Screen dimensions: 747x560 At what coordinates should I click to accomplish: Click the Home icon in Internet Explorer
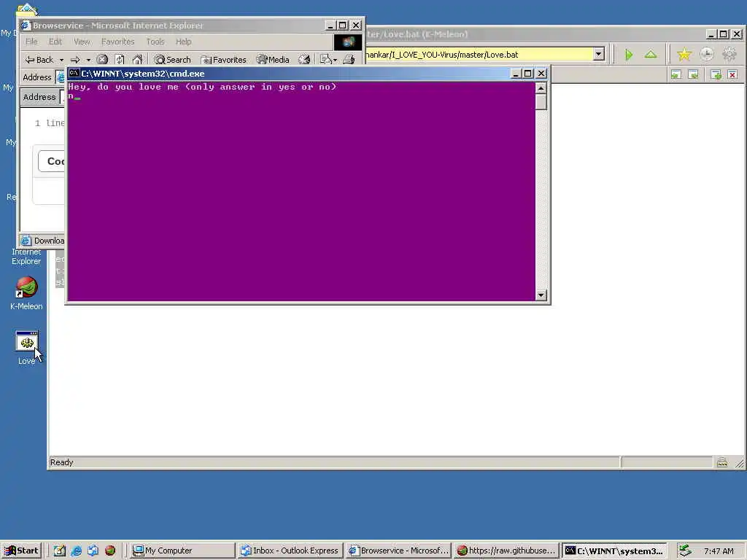click(137, 60)
